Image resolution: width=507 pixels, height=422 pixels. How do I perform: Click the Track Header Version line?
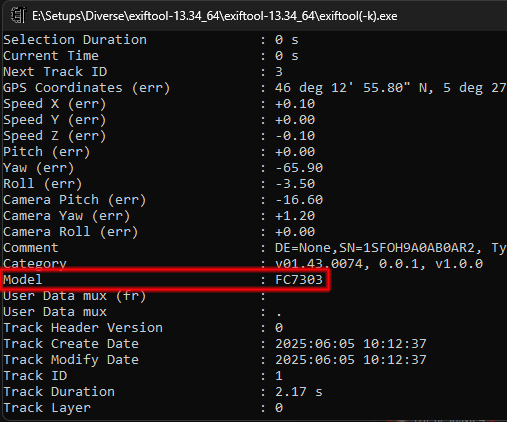143,328
